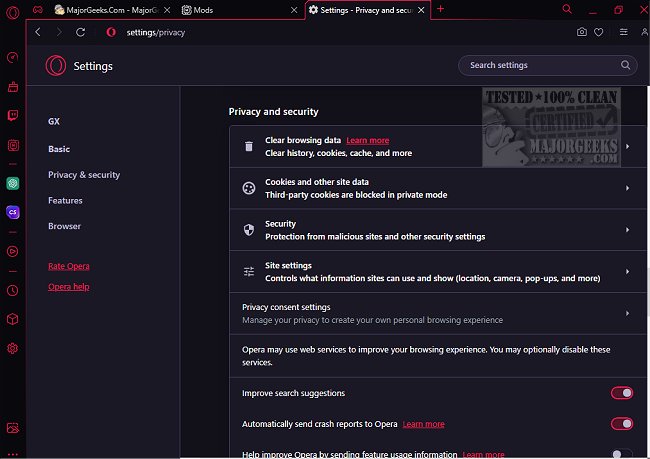This screenshot has width=650, height=459.
Task: Expand the Clear browsing data row arrow
Action: pos(628,146)
